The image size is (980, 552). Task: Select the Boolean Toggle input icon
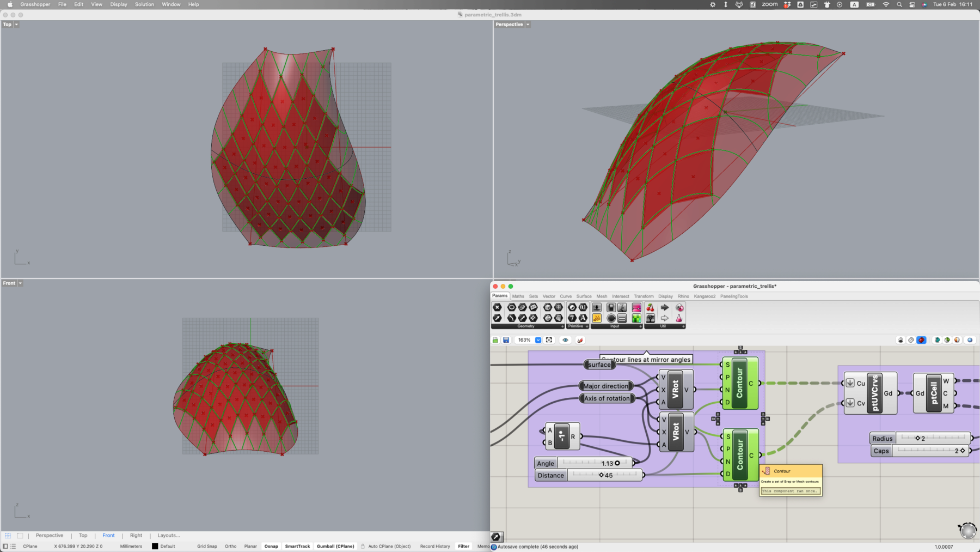(611, 307)
